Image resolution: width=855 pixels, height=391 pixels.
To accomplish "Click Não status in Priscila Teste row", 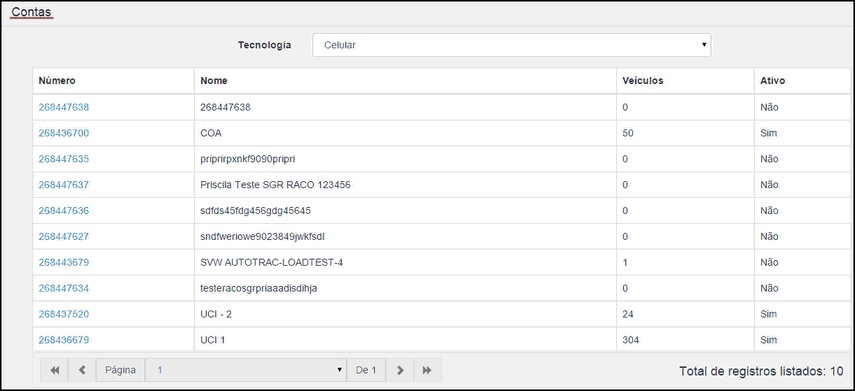I will point(769,185).
